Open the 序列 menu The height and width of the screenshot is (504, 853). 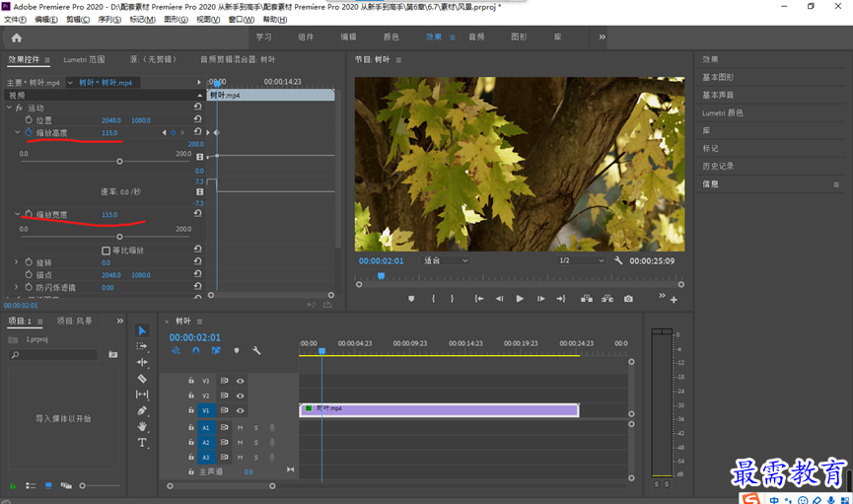(109, 20)
